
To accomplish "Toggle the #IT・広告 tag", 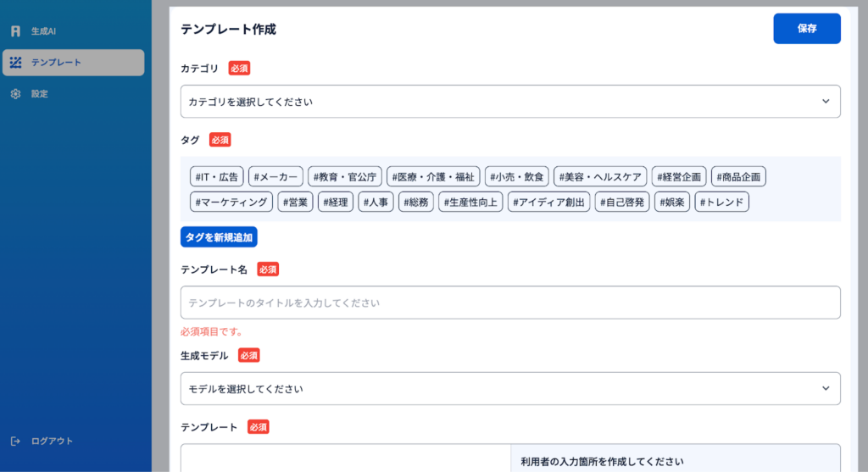I will [x=217, y=176].
